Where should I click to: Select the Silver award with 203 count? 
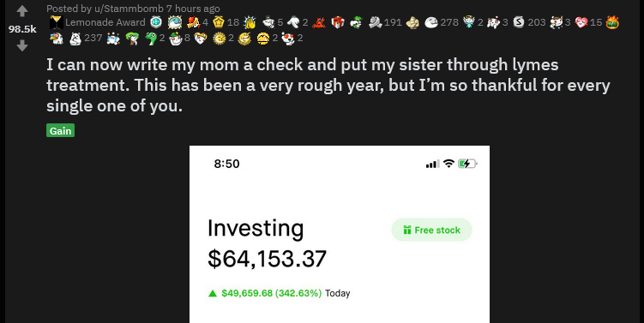pyautogui.click(x=519, y=22)
